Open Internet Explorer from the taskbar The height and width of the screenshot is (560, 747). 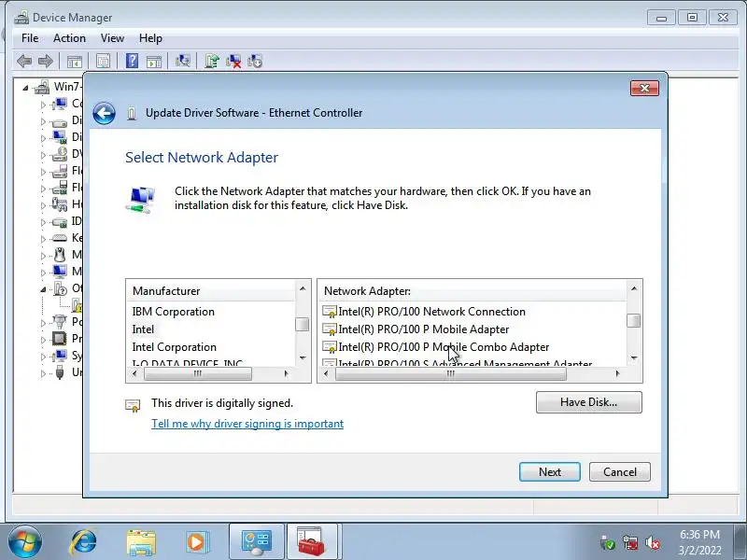(84, 542)
